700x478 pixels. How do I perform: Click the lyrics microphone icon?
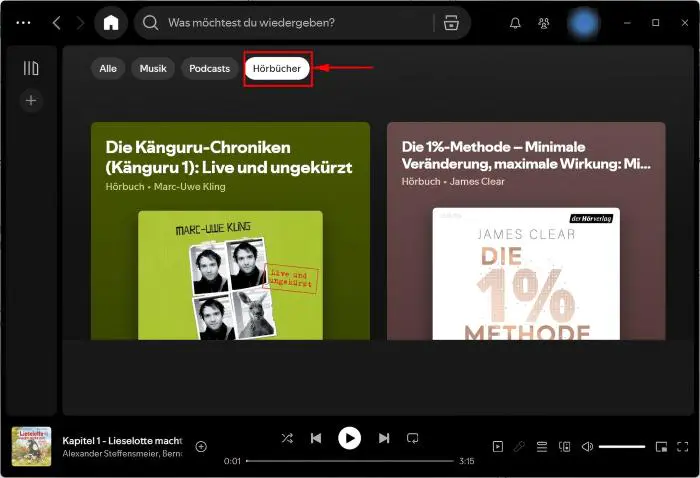(x=519, y=446)
